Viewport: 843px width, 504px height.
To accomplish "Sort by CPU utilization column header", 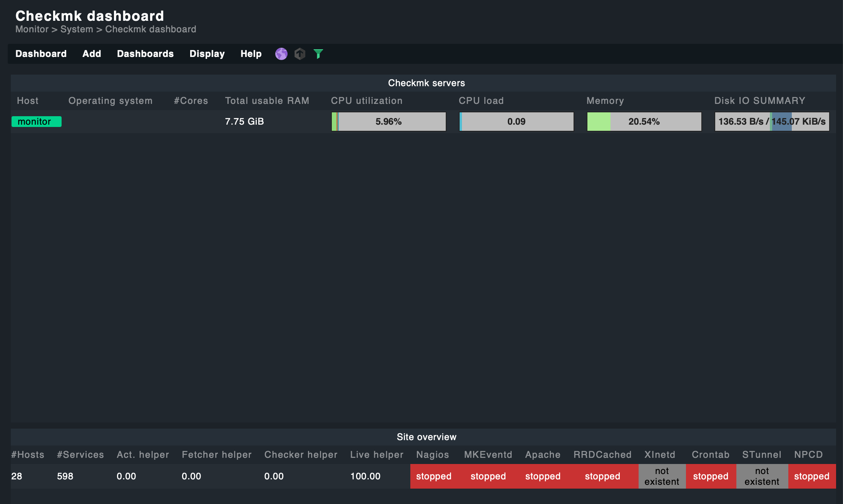I will tap(366, 101).
